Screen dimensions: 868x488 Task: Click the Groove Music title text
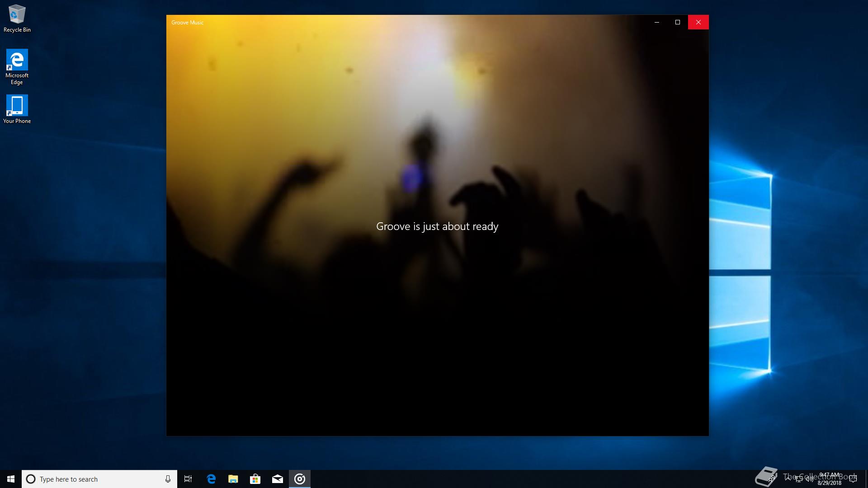click(187, 23)
